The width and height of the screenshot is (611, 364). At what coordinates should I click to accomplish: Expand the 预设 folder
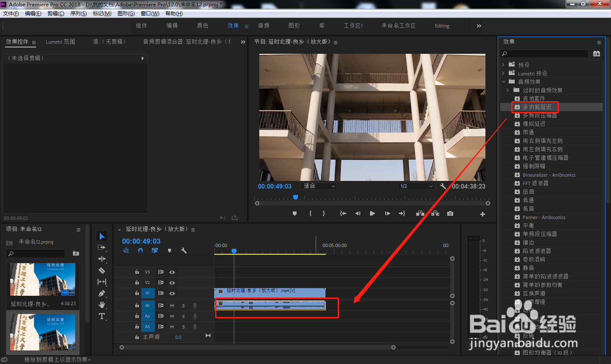point(503,65)
